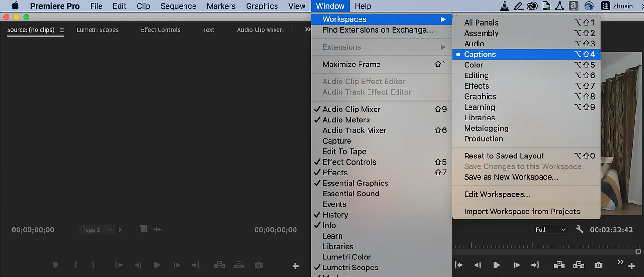The image size is (644, 277).
Task: Click Mark In brace in Source monitor
Action: (76, 266)
